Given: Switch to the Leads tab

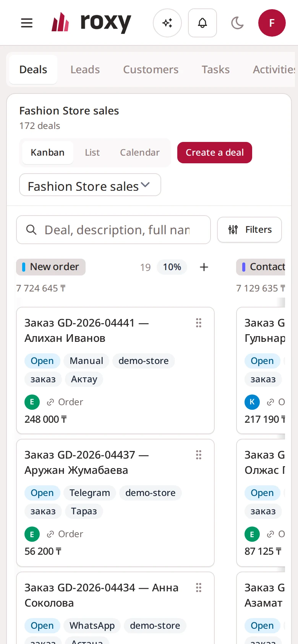Looking at the screenshot, I should point(85,69).
